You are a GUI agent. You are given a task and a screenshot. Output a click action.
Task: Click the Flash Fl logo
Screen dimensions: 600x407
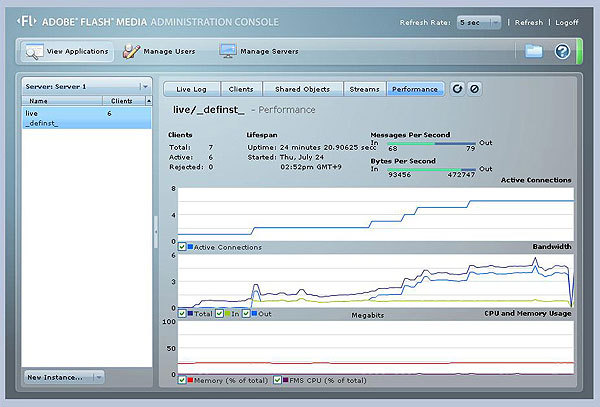pos(27,21)
